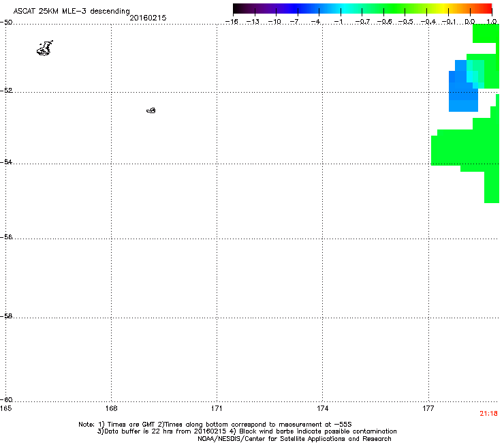
Task: Click the green data block at the top right
Action: click(486, 33)
